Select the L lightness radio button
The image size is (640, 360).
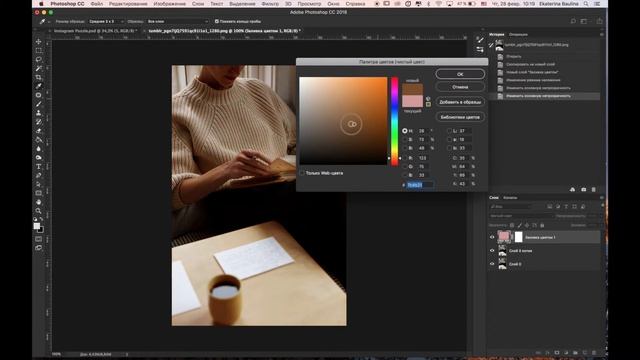(x=449, y=131)
